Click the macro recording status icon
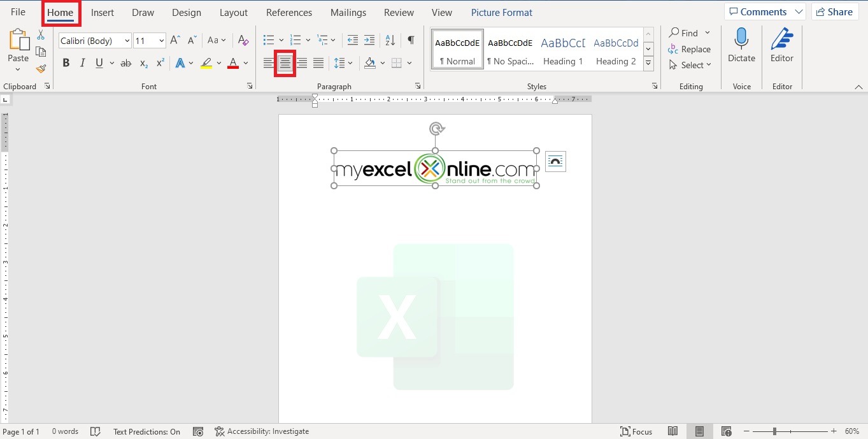 click(x=197, y=431)
